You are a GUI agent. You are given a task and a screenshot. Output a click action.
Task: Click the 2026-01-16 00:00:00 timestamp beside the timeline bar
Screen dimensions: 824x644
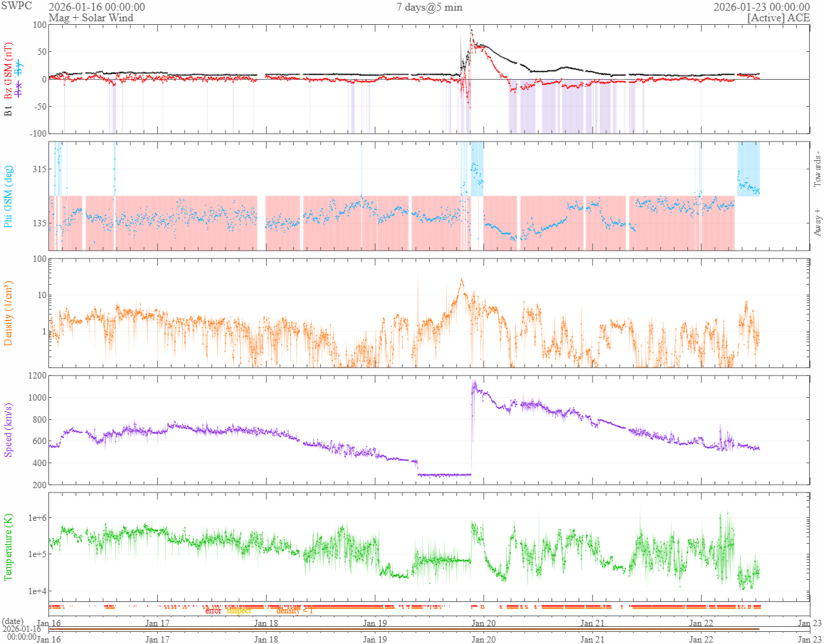21,633
